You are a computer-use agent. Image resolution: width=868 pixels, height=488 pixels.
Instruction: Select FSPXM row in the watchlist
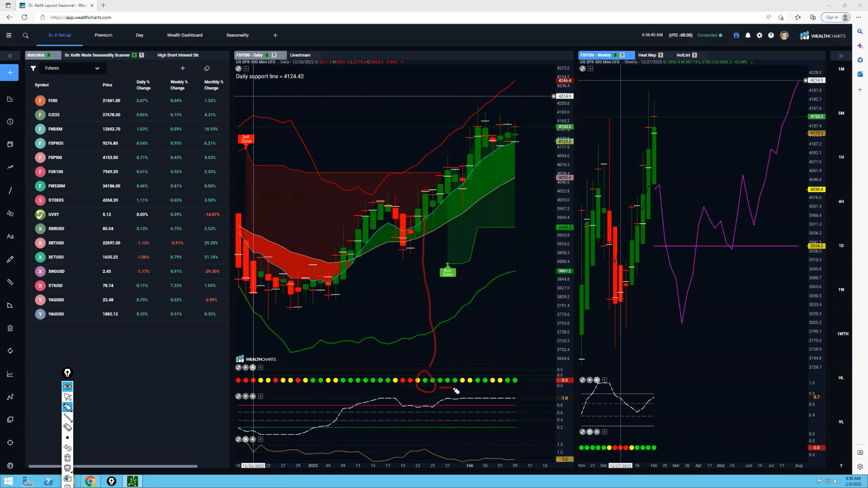[x=129, y=157]
